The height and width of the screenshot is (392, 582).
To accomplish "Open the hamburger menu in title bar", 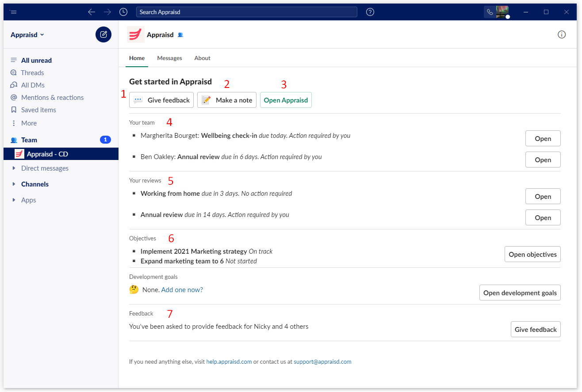I will pos(13,12).
